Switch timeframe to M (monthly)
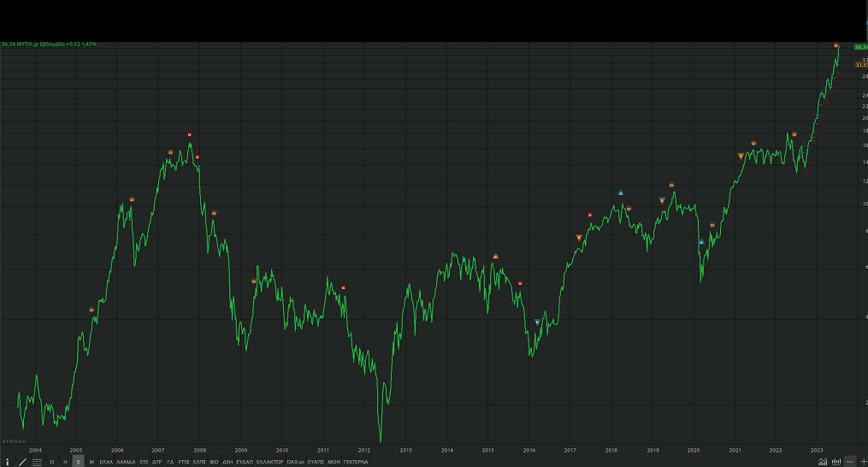Viewport: 868px width, 467px height. [x=92, y=462]
